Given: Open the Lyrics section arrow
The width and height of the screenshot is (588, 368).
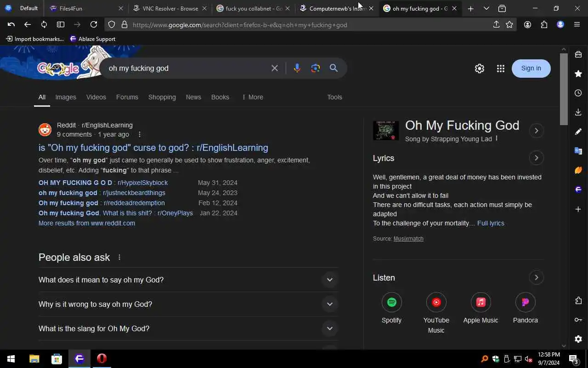Looking at the screenshot, I should pos(536,158).
